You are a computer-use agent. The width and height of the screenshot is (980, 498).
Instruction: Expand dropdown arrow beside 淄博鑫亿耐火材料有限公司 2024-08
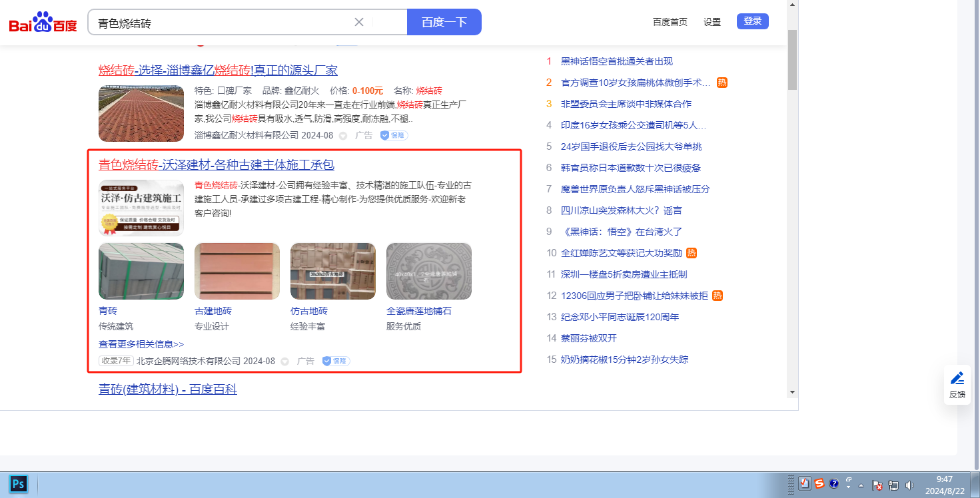[x=343, y=136]
